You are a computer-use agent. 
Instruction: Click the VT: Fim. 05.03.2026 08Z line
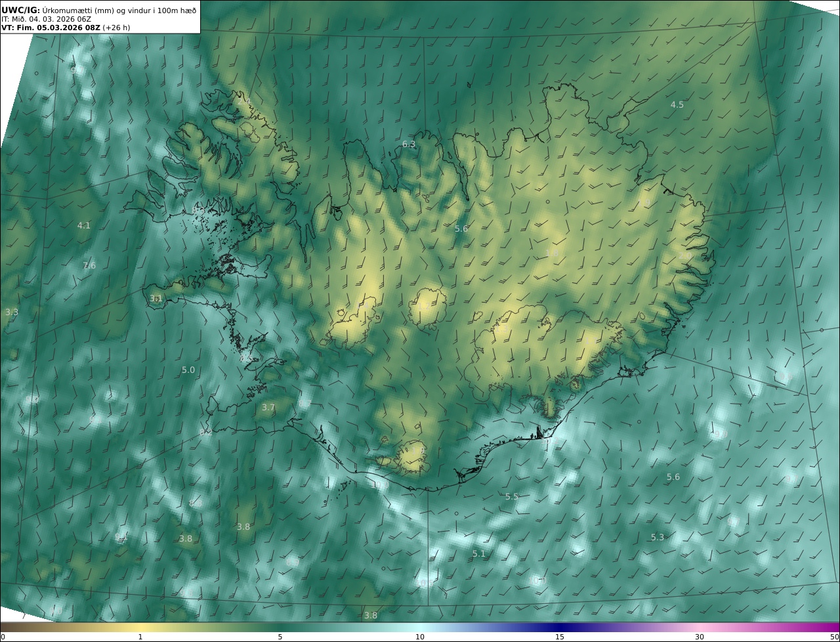pyautogui.click(x=67, y=28)
